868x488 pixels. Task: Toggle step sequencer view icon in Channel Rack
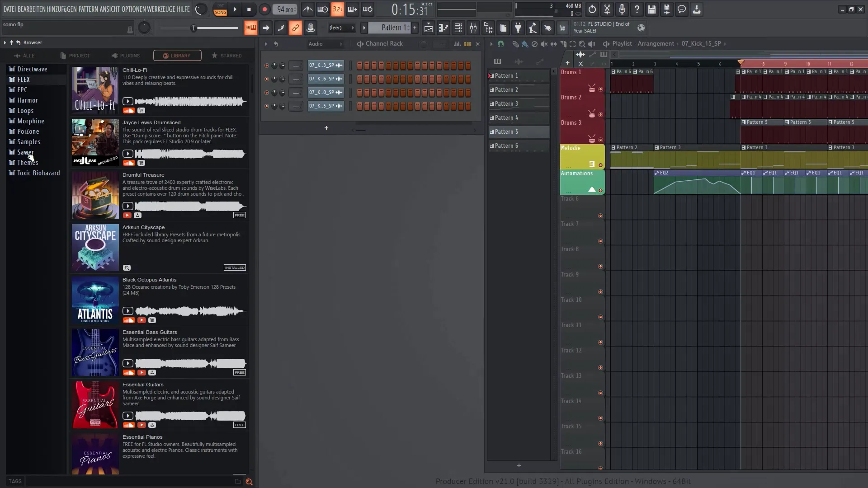467,44
